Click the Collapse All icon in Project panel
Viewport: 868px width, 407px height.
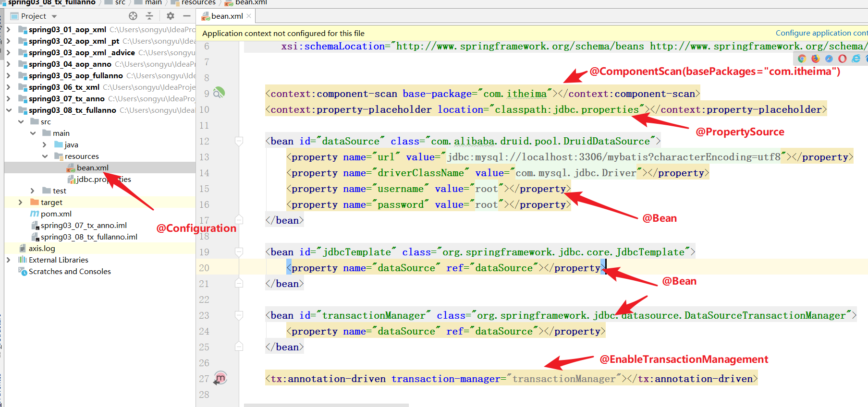[149, 16]
